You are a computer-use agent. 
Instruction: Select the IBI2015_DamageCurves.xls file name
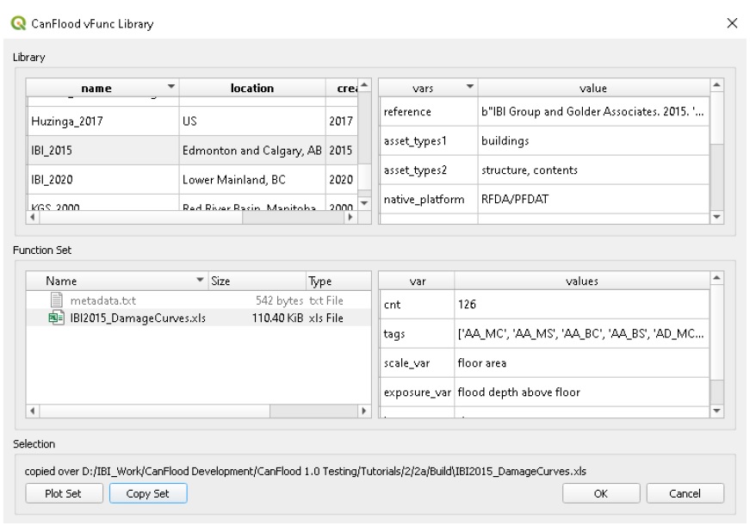click(x=138, y=318)
